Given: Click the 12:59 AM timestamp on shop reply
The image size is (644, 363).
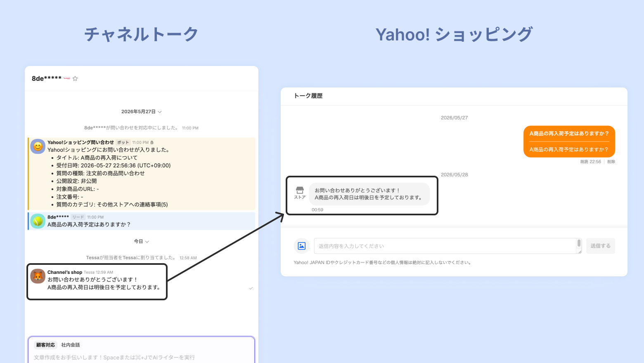Looking at the screenshot, I should coord(104,272).
